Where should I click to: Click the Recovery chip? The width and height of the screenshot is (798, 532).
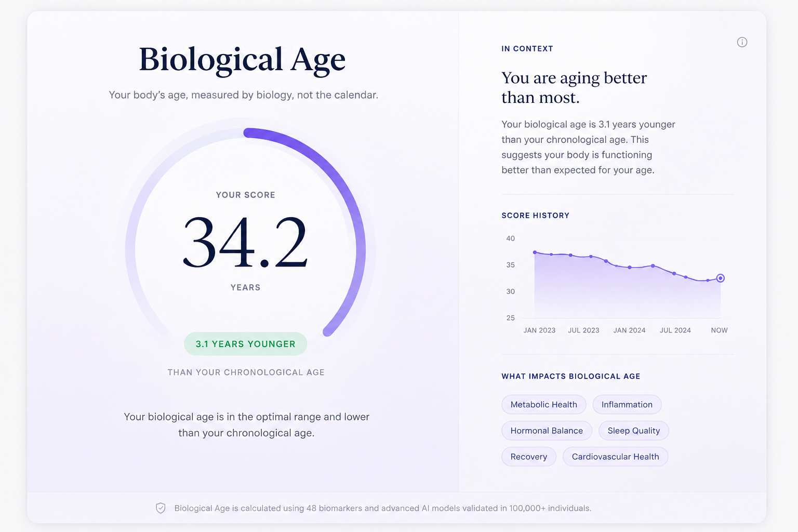tap(528, 457)
